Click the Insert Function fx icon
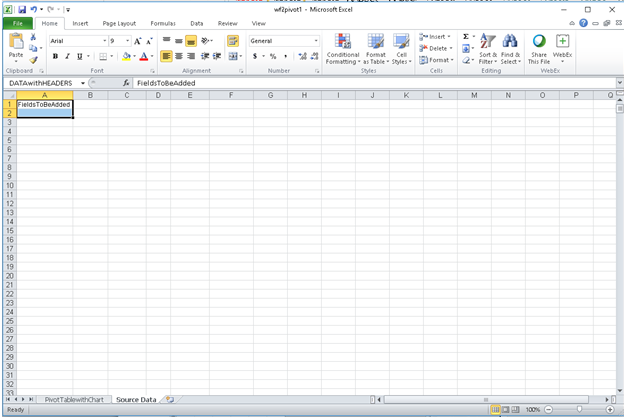The image size is (624, 418). (x=126, y=83)
